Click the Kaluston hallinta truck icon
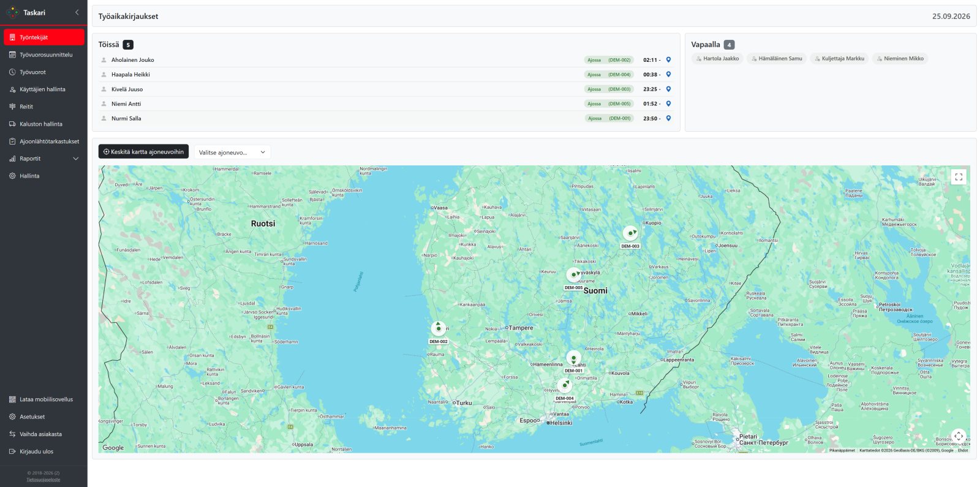Viewport: 980px width, 487px height. coord(12,124)
